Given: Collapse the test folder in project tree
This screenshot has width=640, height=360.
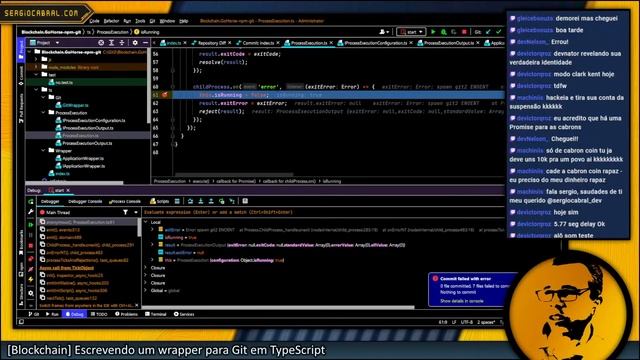Looking at the screenshot, I should 36,75.
